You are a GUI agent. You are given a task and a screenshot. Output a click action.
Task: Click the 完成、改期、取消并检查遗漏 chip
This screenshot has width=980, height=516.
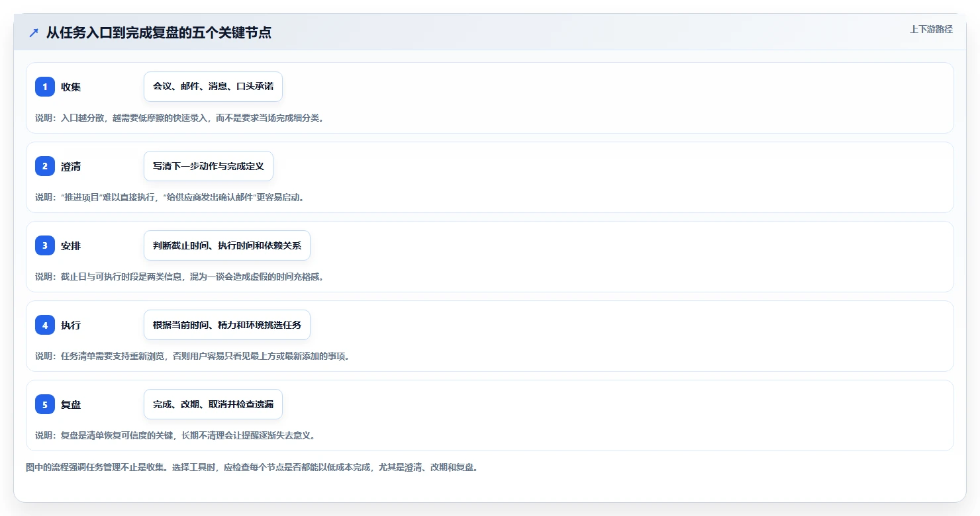(213, 404)
